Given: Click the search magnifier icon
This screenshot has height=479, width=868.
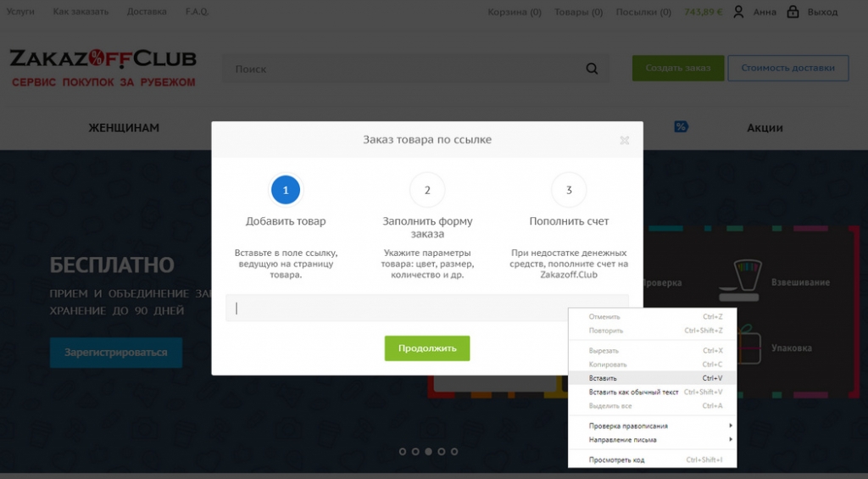Looking at the screenshot, I should (592, 69).
